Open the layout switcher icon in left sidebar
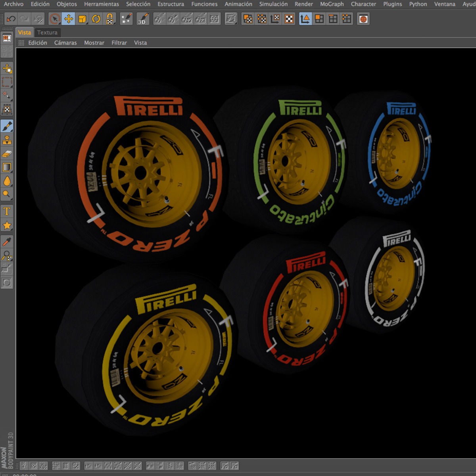476x476 pixels. [x=7, y=38]
